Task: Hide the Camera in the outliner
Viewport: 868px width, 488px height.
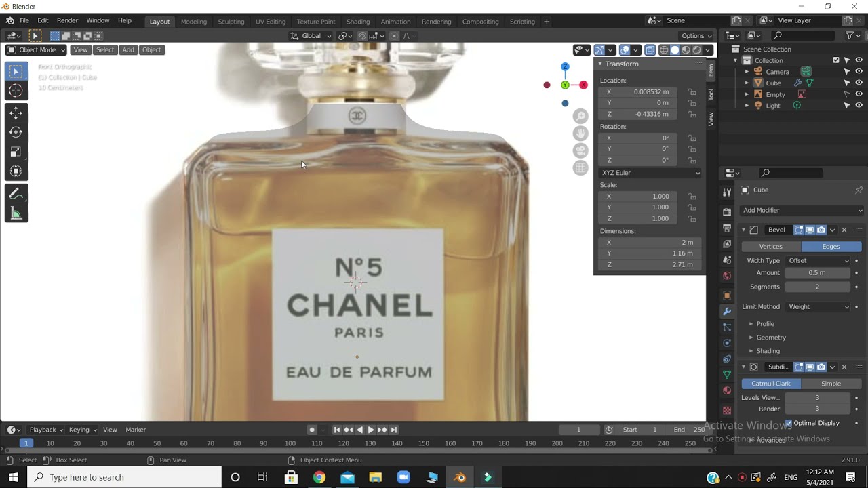Action: click(x=859, y=72)
